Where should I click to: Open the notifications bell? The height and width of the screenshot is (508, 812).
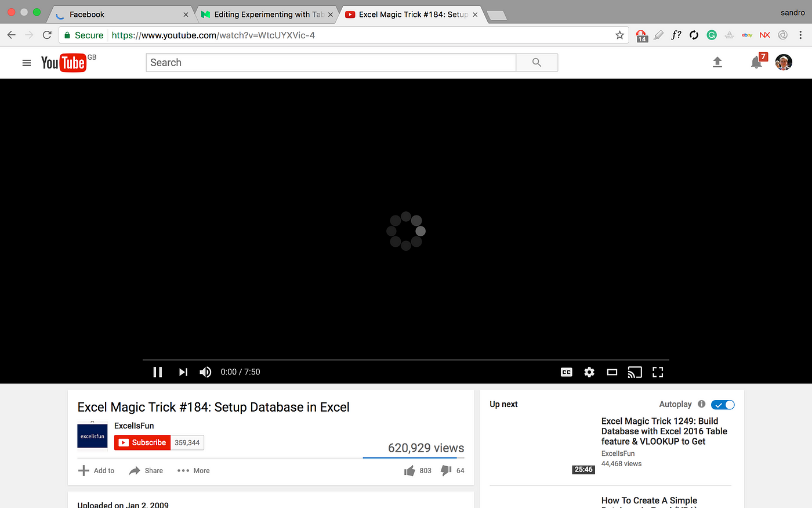[756, 62]
